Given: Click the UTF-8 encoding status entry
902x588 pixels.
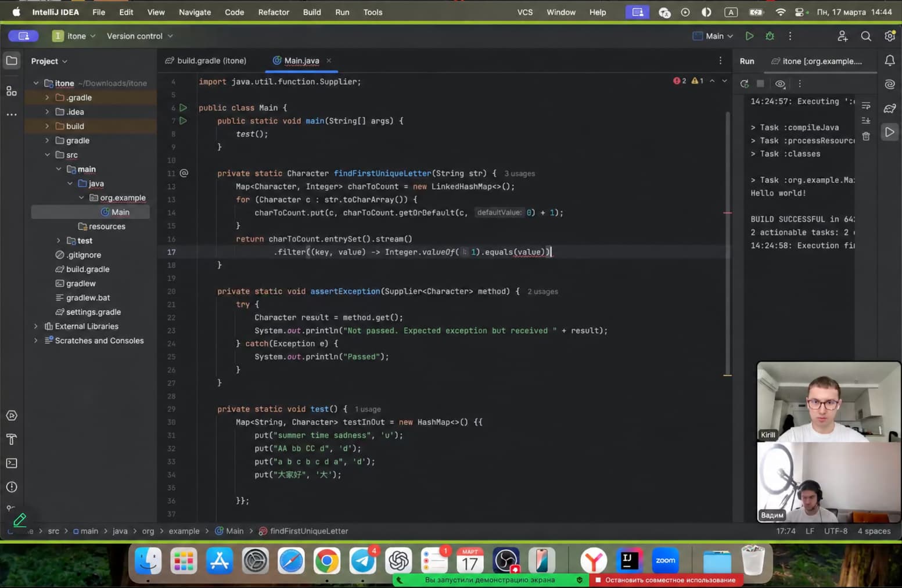Looking at the screenshot, I should [835, 531].
